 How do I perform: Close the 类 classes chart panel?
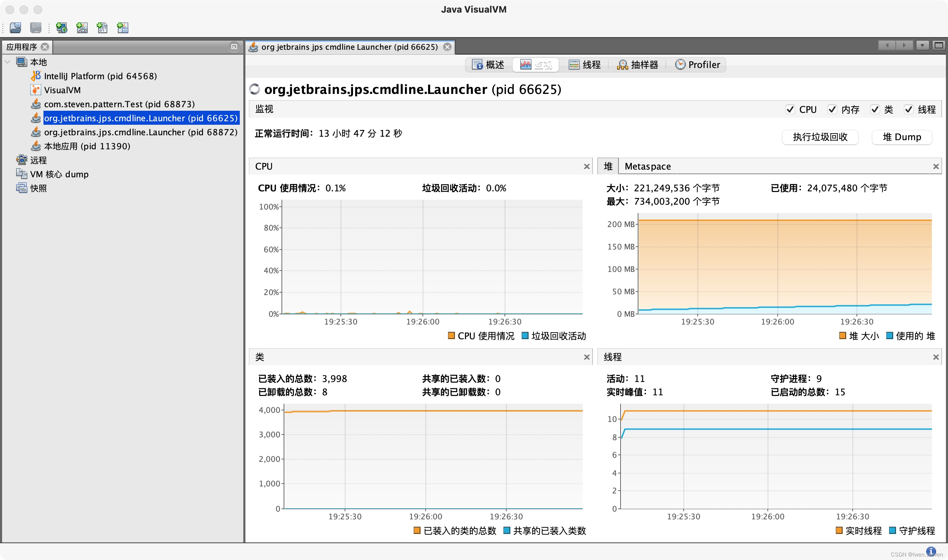coord(587,357)
